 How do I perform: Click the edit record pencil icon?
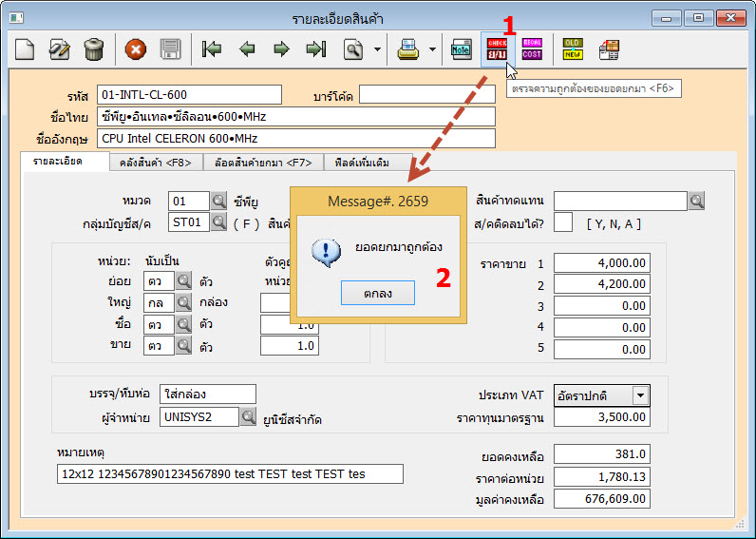click(60, 48)
